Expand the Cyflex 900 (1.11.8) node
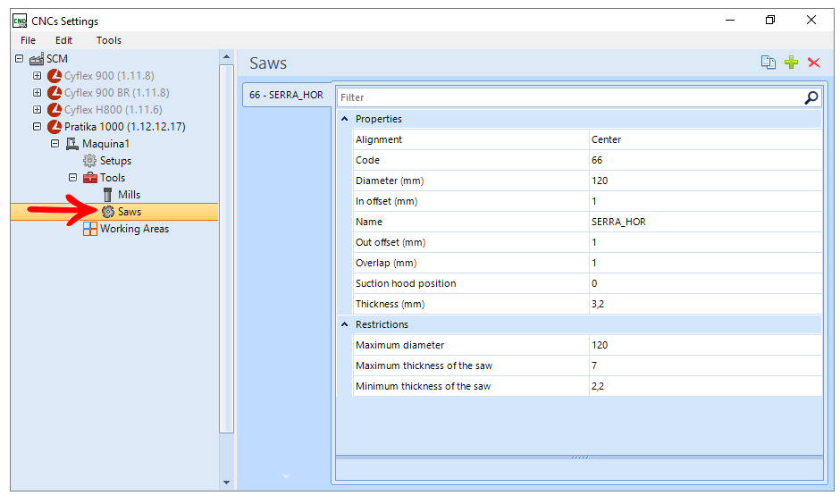Screen dimensions: 840x504 tap(37, 76)
